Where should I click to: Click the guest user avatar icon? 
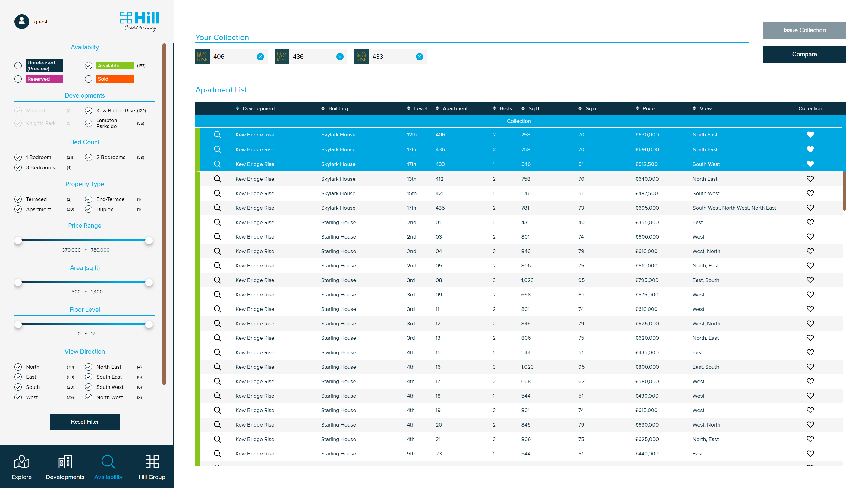click(x=22, y=22)
